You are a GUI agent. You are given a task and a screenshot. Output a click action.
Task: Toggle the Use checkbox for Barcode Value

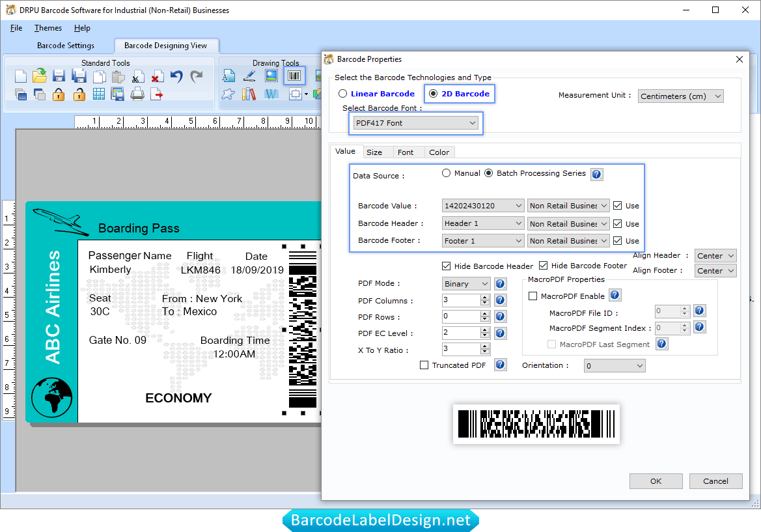click(x=617, y=206)
